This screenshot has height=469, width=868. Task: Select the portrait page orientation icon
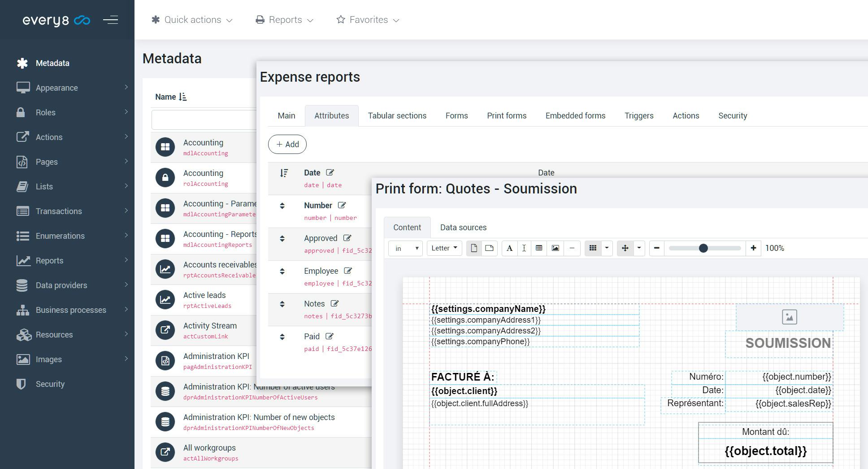click(x=474, y=248)
